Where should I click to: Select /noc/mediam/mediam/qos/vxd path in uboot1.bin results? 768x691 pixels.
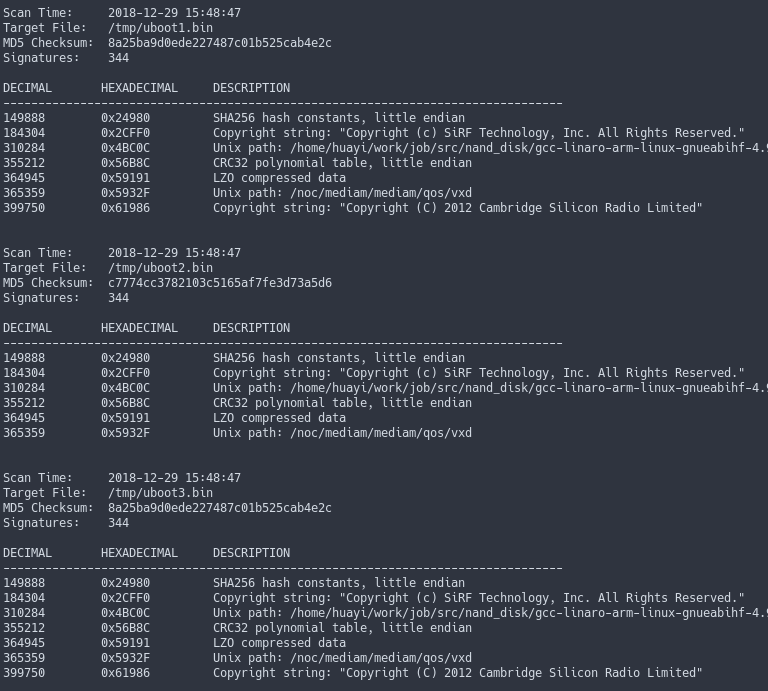[x=342, y=193]
